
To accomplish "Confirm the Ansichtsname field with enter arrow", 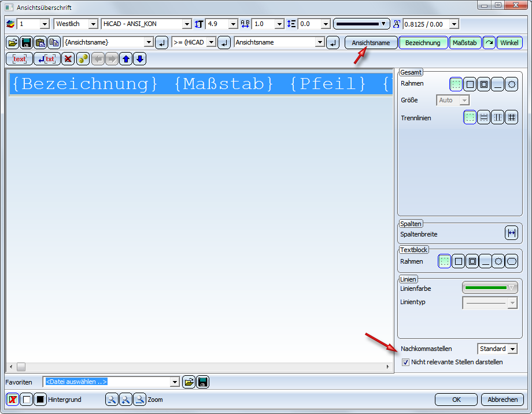I will (x=333, y=43).
